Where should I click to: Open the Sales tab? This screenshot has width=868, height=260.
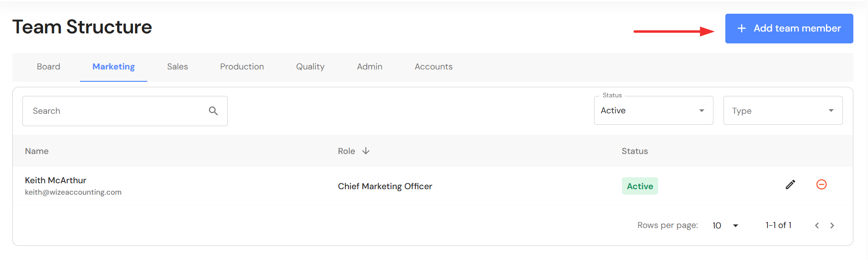pyautogui.click(x=177, y=67)
